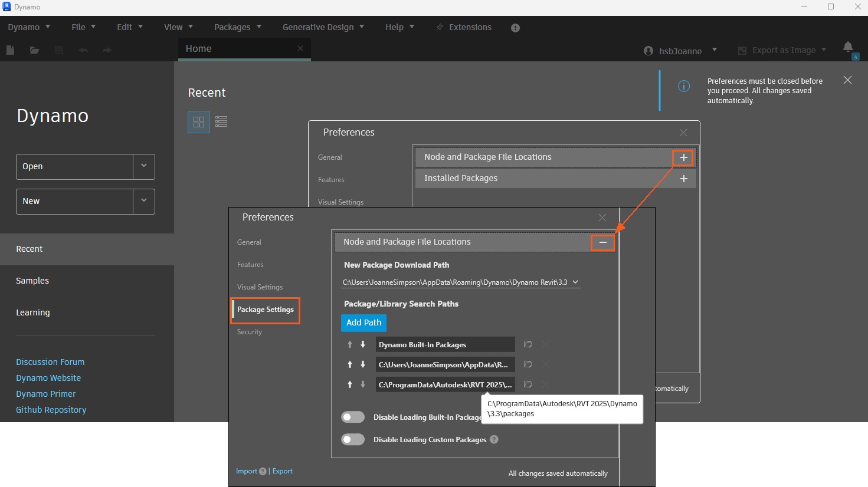Open the File menu
The height and width of the screenshot is (487, 868).
pos(83,27)
